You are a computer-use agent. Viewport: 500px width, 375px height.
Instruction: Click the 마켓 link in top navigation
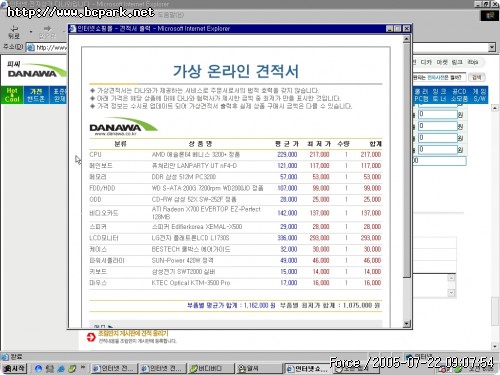click(x=442, y=62)
